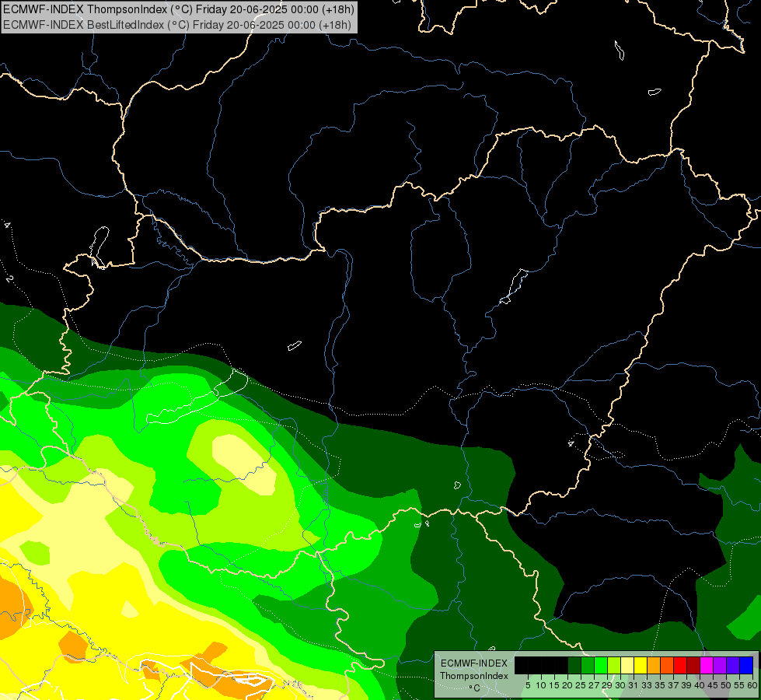
Task: Click the dark green legend swatch (20–25)
Action: [x=574, y=665]
